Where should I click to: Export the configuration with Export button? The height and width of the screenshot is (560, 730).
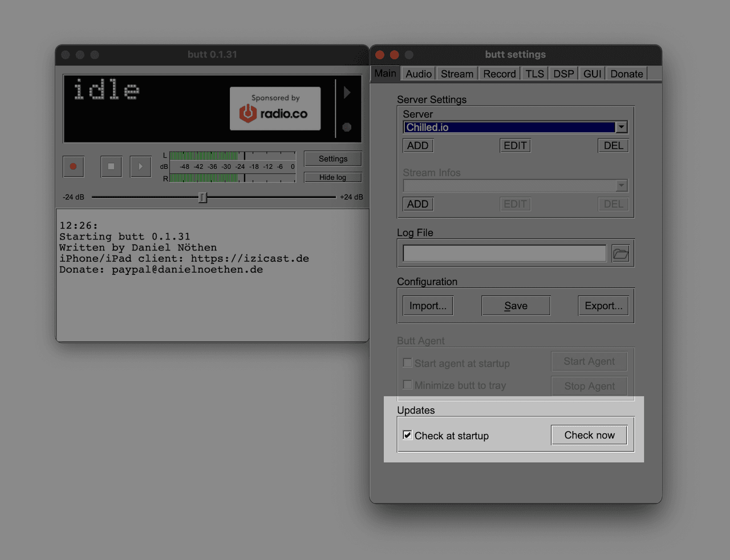(603, 306)
